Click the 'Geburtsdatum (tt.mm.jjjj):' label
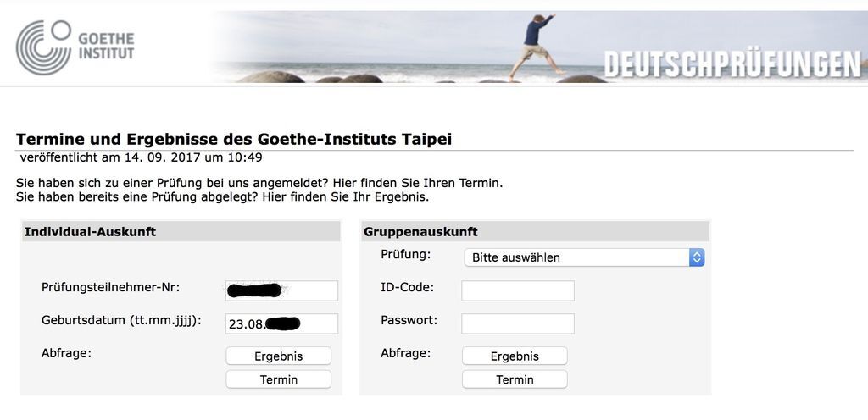The width and height of the screenshot is (868, 420). click(x=121, y=321)
